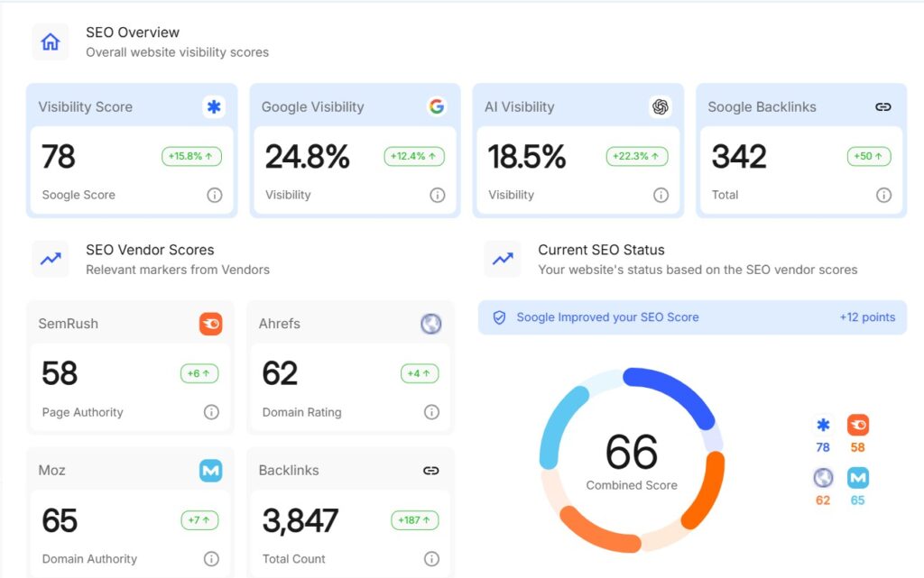Click the Soogle Improved your SEO Score link
This screenshot has height=578, width=924.
[606, 317]
